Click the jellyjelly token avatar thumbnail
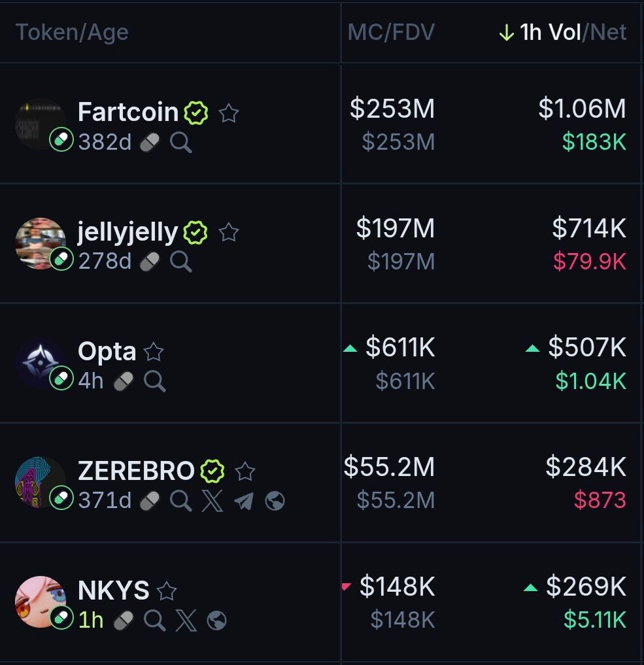The width and height of the screenshot is (644, 665). tap(41, 243)
